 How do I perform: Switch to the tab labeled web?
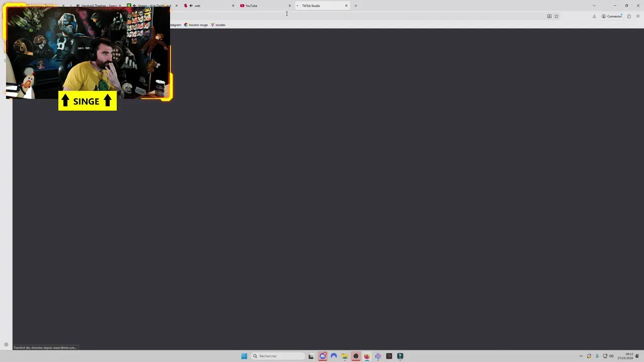tap(207, 6)
